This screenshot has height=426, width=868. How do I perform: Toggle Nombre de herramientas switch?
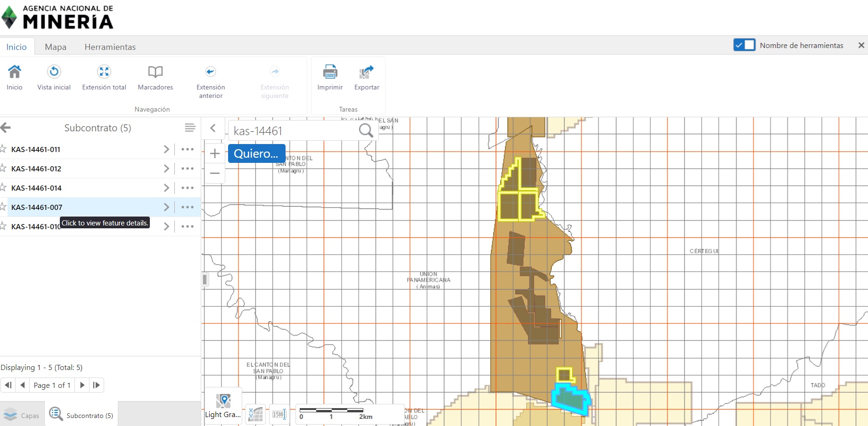(x=744, y=45)
